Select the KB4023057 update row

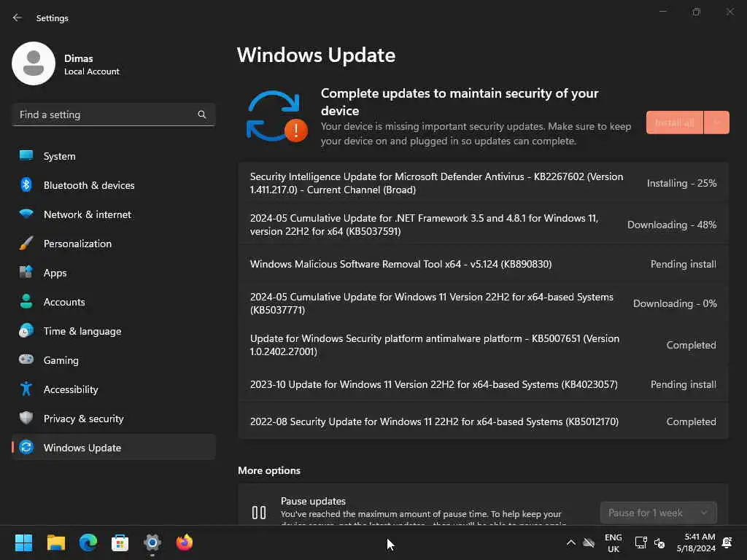point(483,384)
